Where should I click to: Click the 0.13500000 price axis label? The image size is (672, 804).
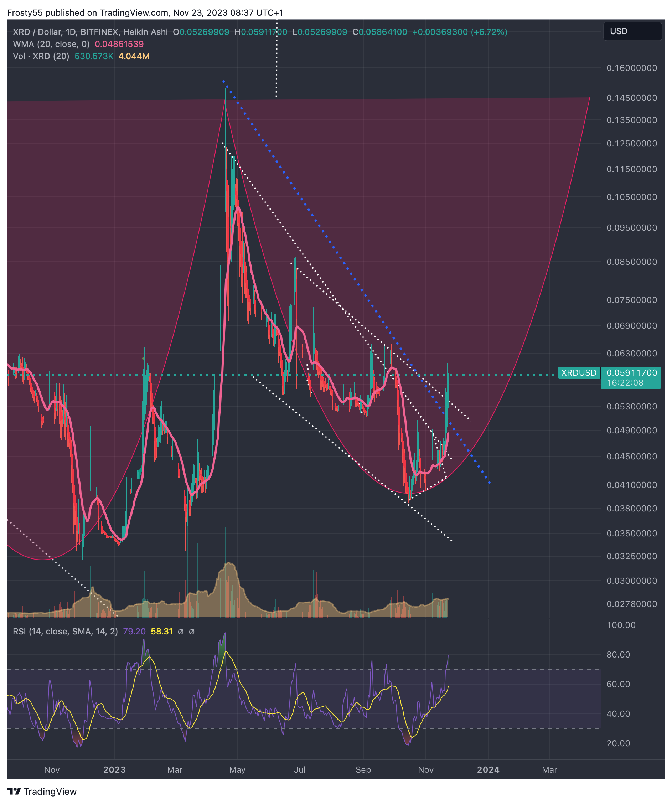tap(632, 120)
